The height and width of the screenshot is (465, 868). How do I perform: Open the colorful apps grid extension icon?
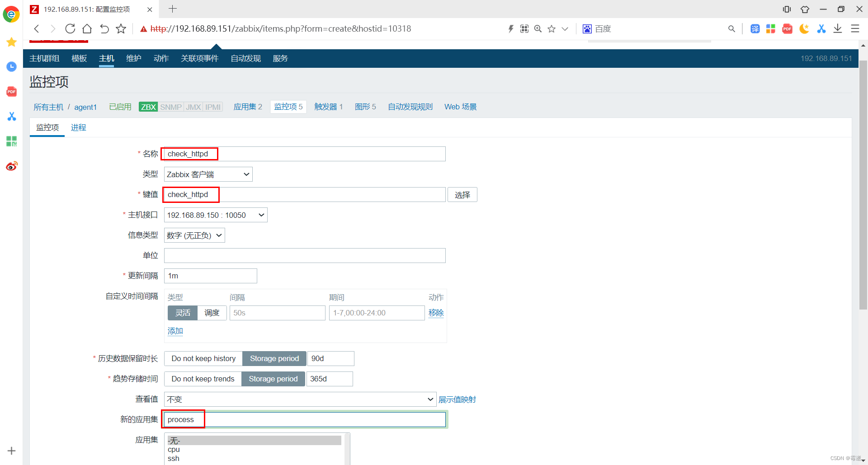771,29
